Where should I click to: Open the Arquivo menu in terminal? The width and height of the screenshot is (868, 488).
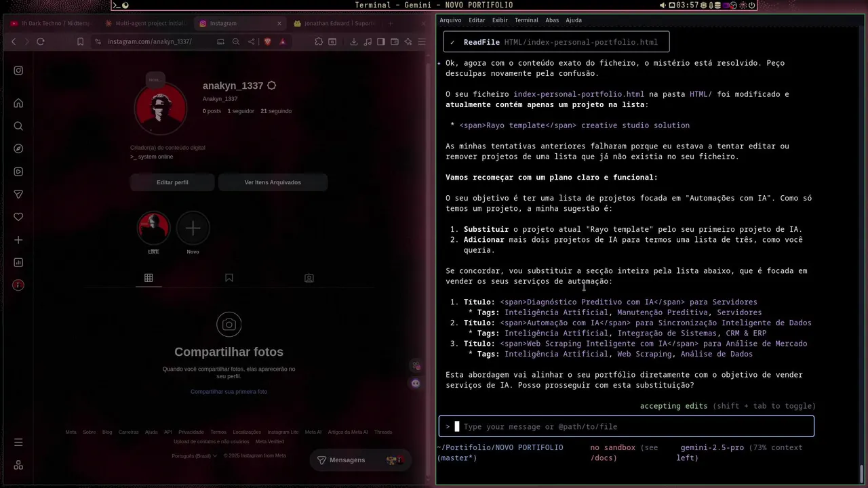point(450,20)
